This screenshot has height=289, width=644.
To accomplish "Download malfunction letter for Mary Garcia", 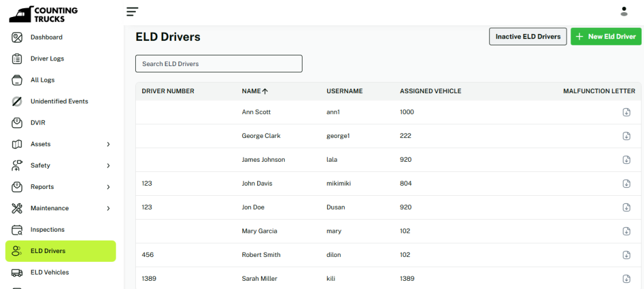I will (x=626, y=231).
